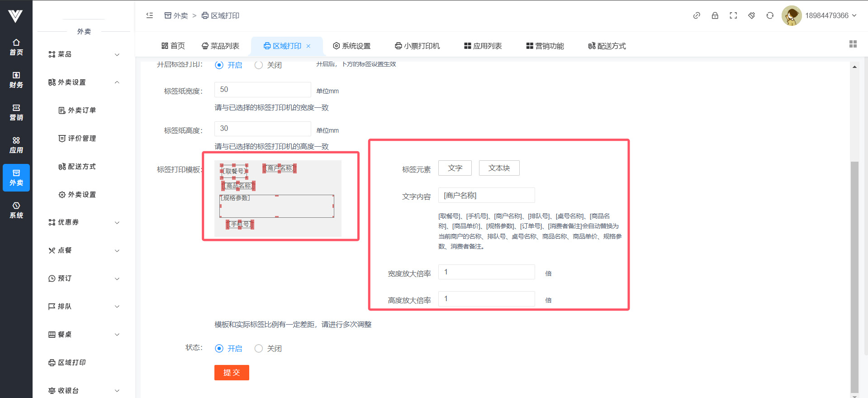The width and height of the screenshot is (868, 398).
Task: Toggle fullscreen mode icon
Action: point(733,15)
